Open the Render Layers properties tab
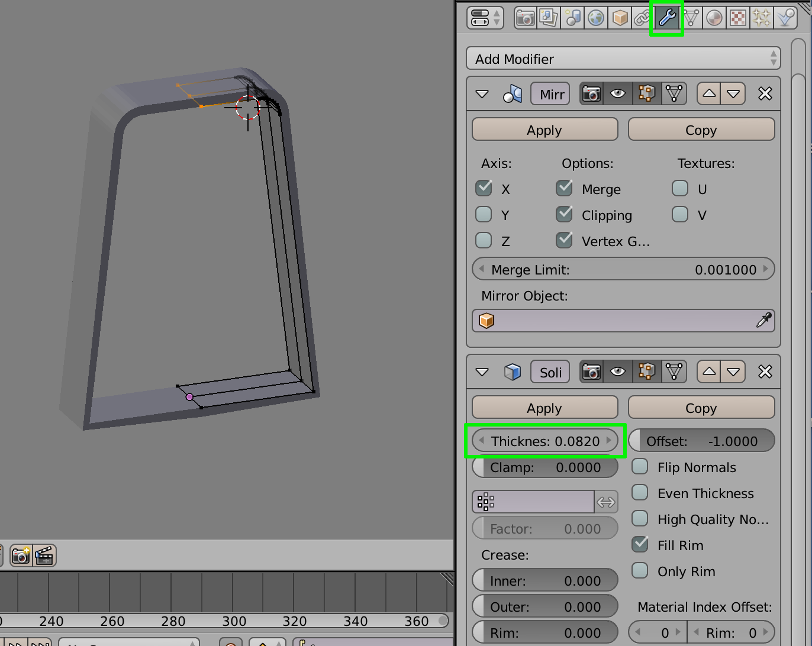This screenshot has height=646, width=812. 549,18
